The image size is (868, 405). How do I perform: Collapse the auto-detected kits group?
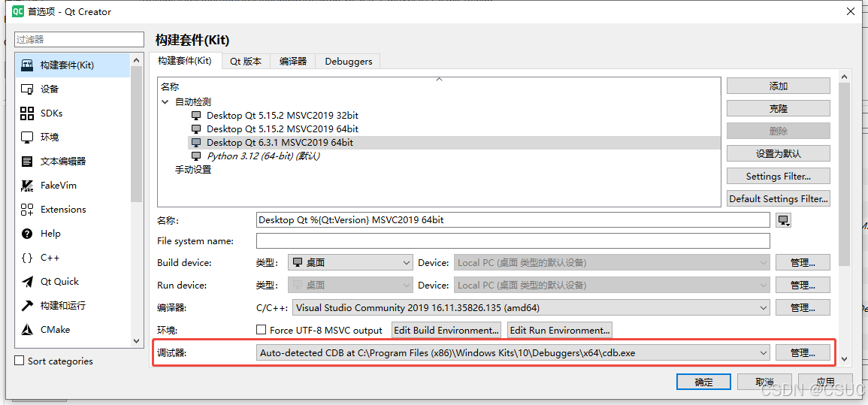click(165, 101)
